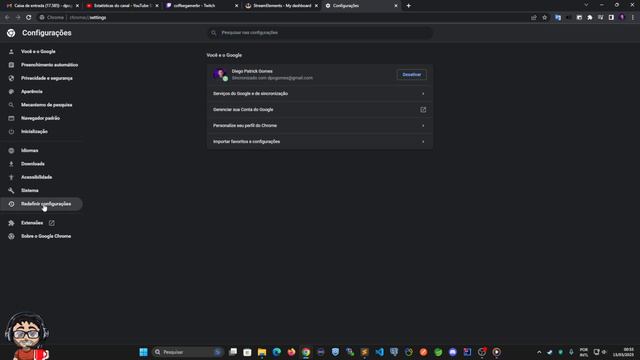Select 'Redefinir configurações' in the sidebar
The image size is (640, 360).
[46, 204]
